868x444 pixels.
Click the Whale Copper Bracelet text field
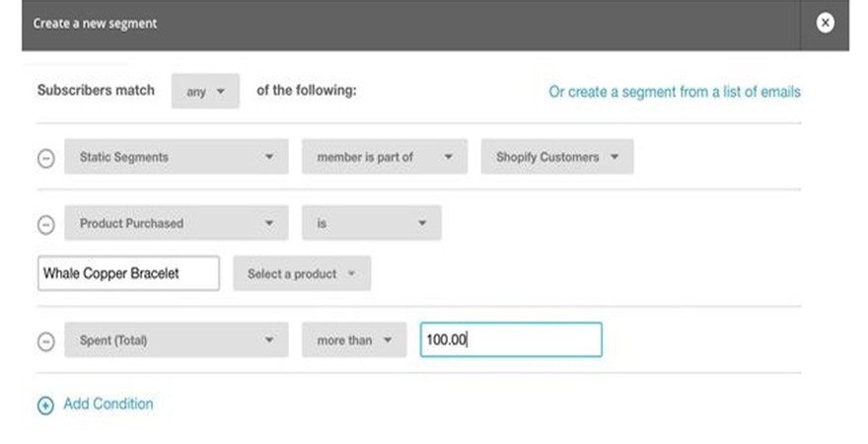click(x=128, y=274)
